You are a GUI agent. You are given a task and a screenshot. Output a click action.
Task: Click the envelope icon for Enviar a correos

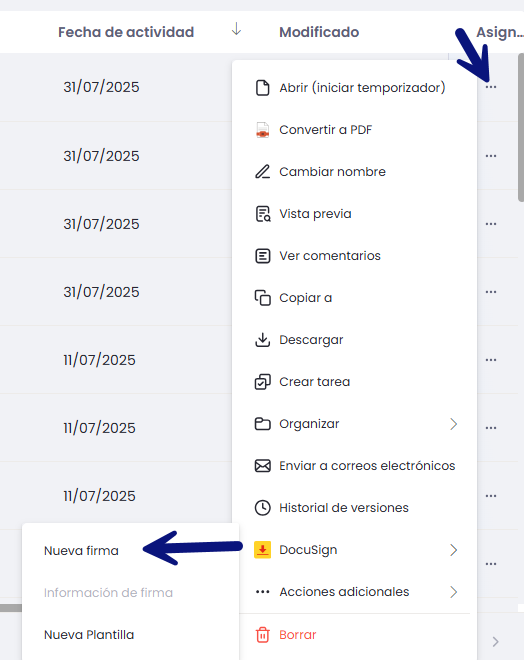pos(263,466)
